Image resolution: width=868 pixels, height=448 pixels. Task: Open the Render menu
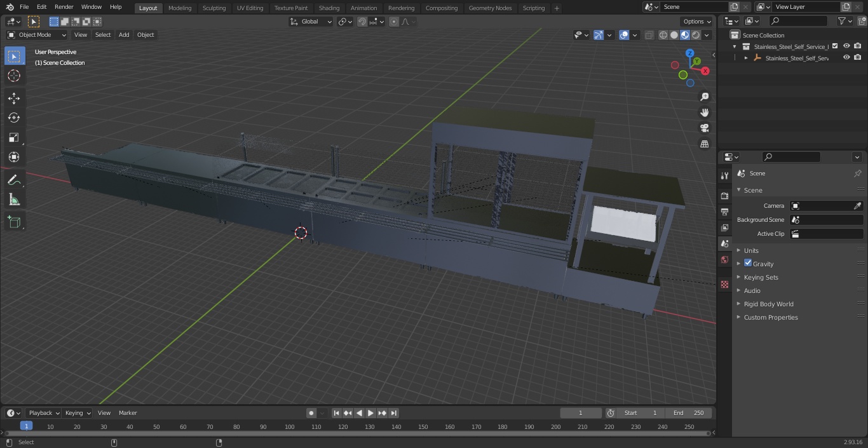(x=64, y=7)
